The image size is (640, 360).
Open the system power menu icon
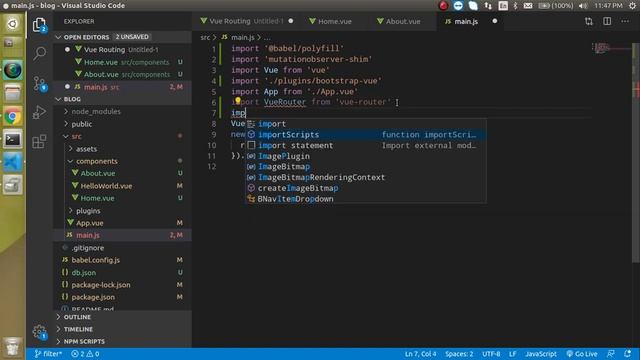pyautogui.click(x=632, y=6)
